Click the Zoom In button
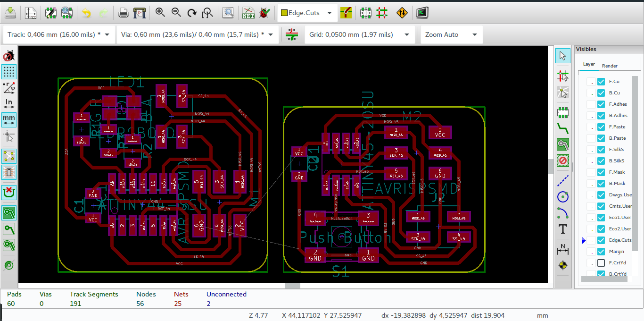644x321 pixels. [x=160, y=13]
